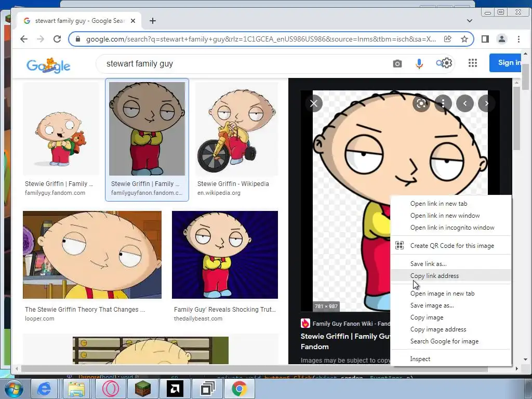Viewport: 532px width, 399px height.
Task: Open Chrome profile avatar icon
Action: (x=502, y=39)
